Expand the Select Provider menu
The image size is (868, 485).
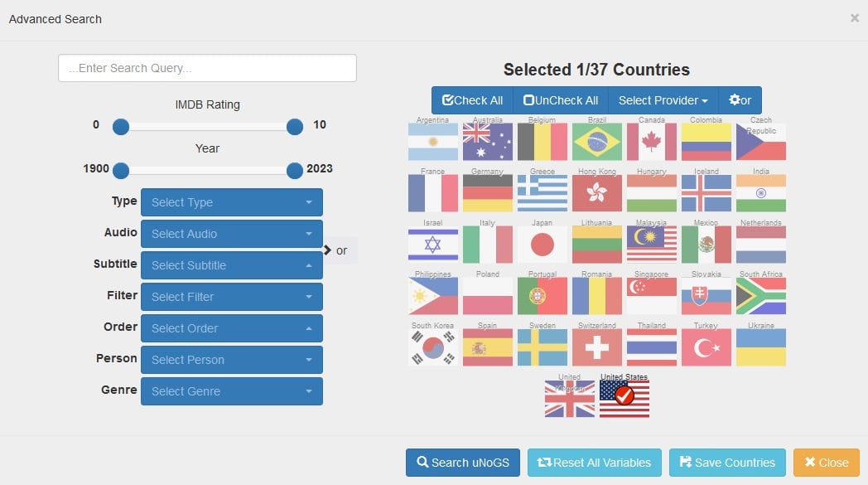click(663, 100)
